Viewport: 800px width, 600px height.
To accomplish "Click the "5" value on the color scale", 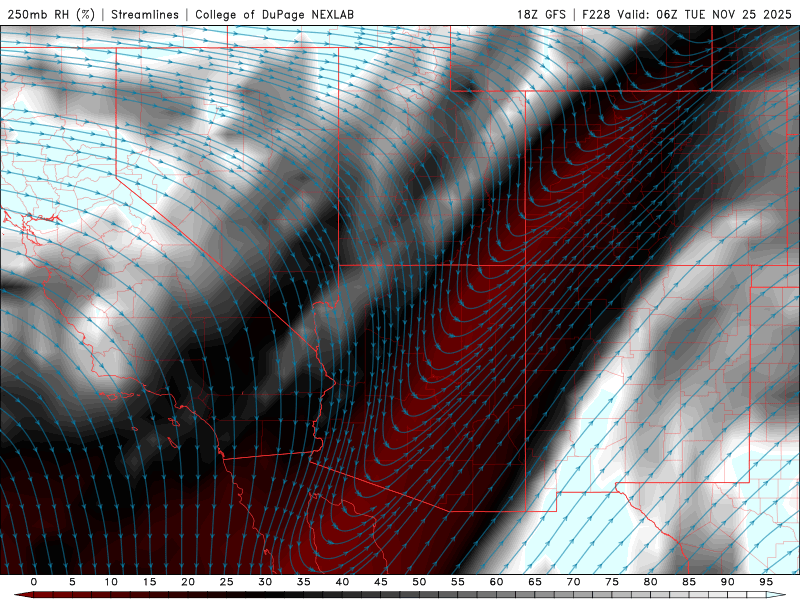I will (72, 582).
